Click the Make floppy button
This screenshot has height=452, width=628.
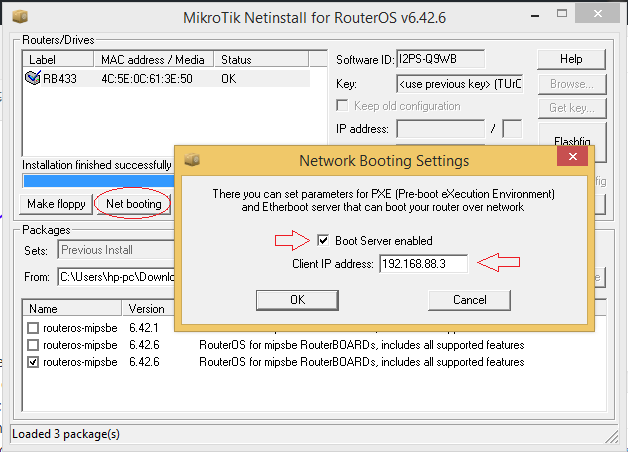(56, 204)
